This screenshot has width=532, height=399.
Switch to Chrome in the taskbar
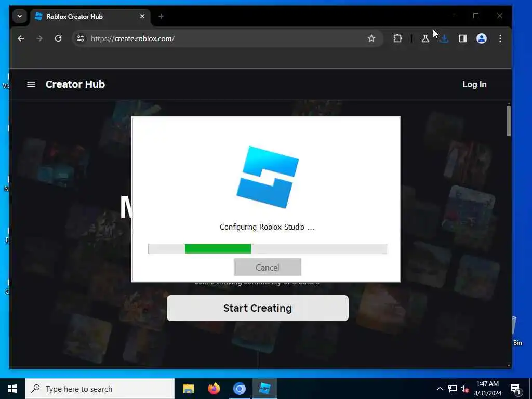pyautogui.click(x=239, y=389)
